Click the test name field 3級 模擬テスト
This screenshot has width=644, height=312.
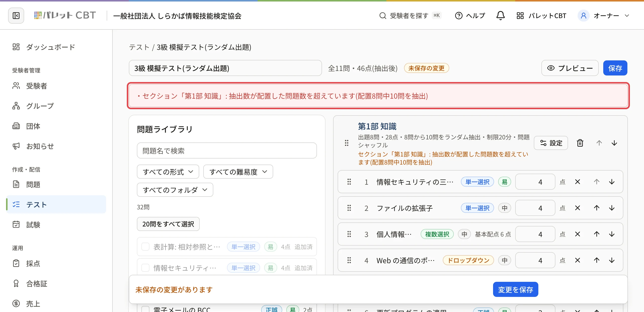click(225, 68)
